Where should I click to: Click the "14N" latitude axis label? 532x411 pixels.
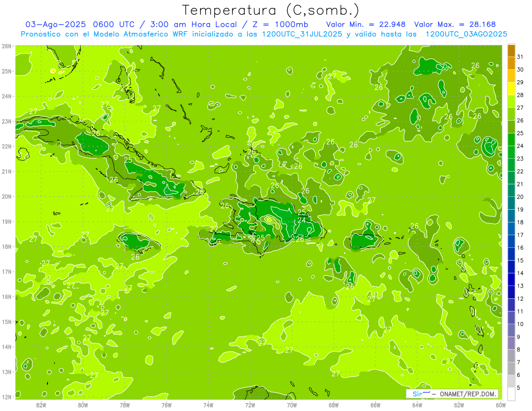pos(6,347)
